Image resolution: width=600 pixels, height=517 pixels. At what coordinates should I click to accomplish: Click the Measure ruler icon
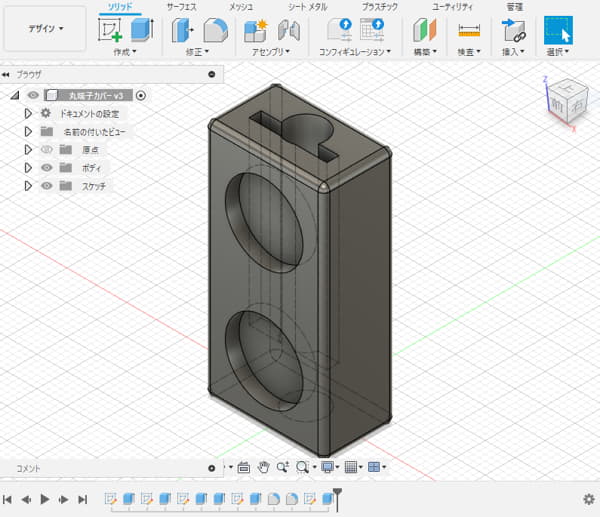coord(469,30)
